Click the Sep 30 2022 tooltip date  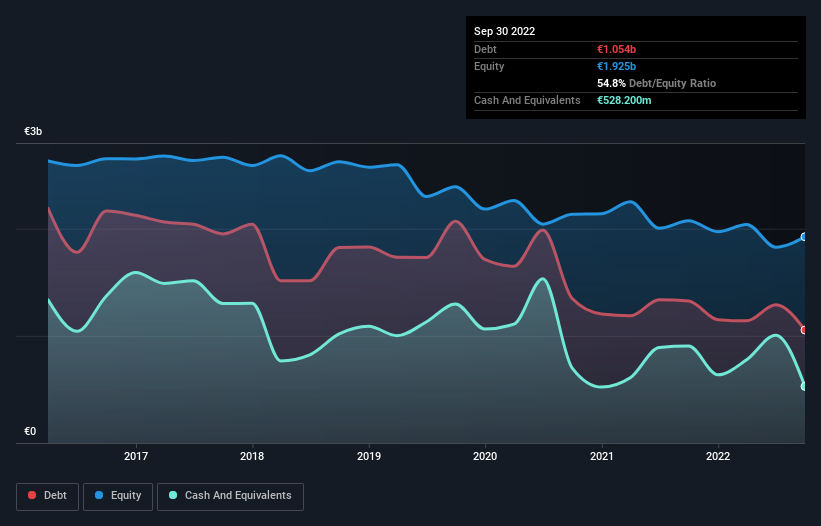(504, 31)
